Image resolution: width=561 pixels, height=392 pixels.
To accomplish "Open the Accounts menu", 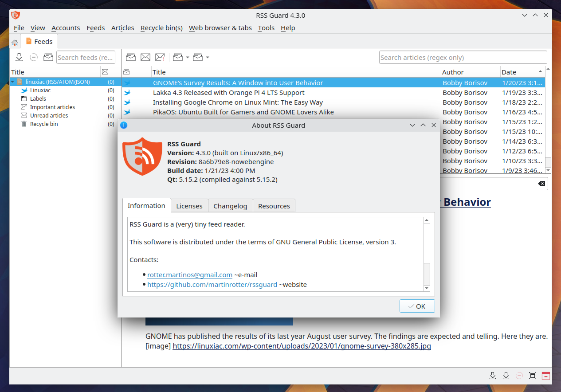I will (x=66, y=28).
